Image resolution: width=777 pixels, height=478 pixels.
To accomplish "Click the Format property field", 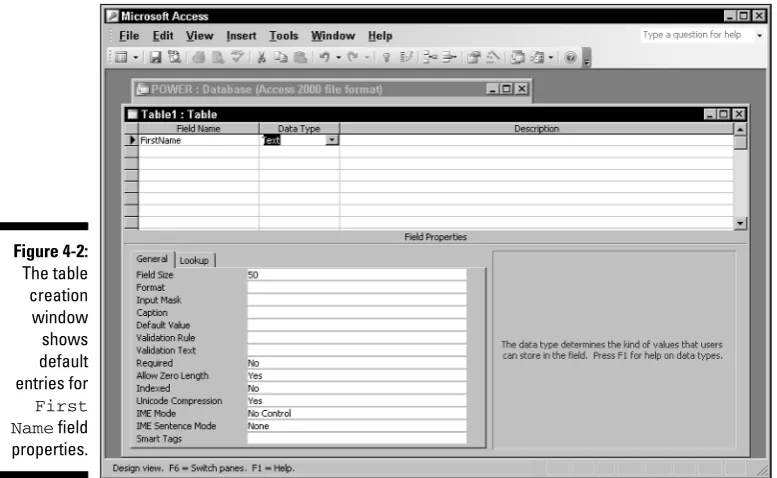I will coord(357,287).
